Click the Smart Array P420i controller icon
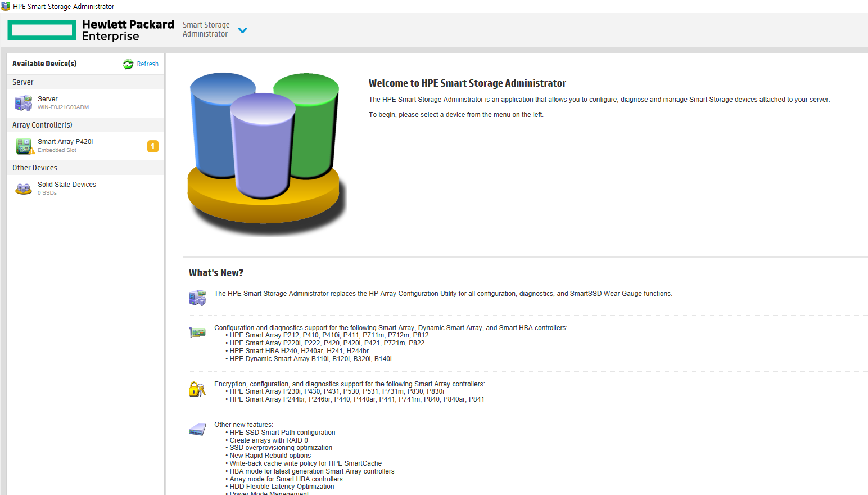This screenshot has height=495, width=868. tap(25, 146)
